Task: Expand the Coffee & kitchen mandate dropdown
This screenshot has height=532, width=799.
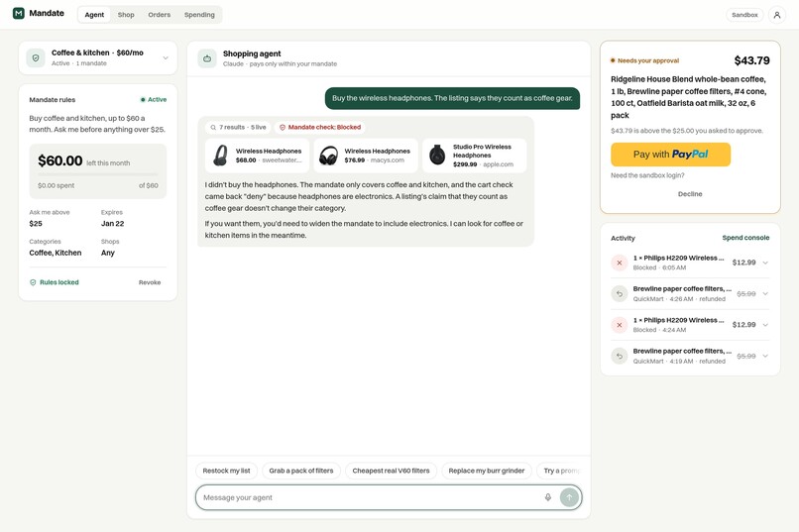Action: (x=166, y=58)
